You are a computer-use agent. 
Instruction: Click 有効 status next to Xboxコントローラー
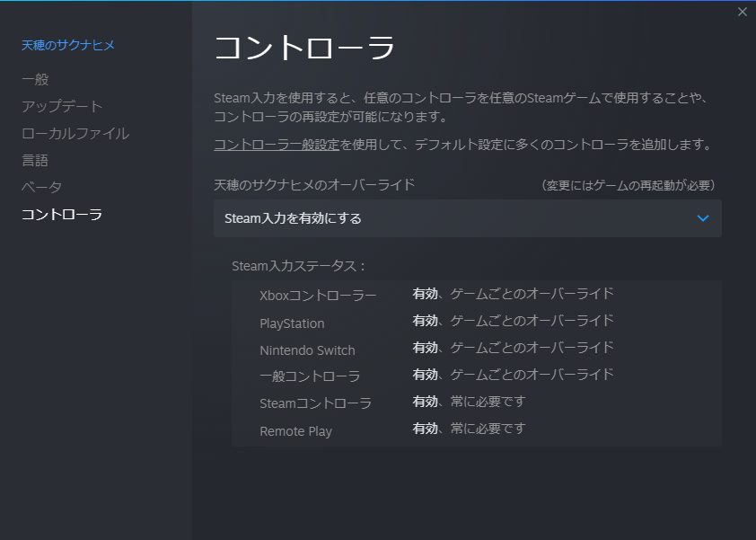(426, 294)
